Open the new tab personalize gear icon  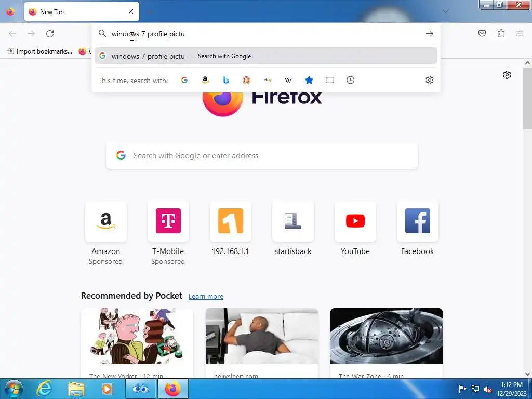point(507,75)
